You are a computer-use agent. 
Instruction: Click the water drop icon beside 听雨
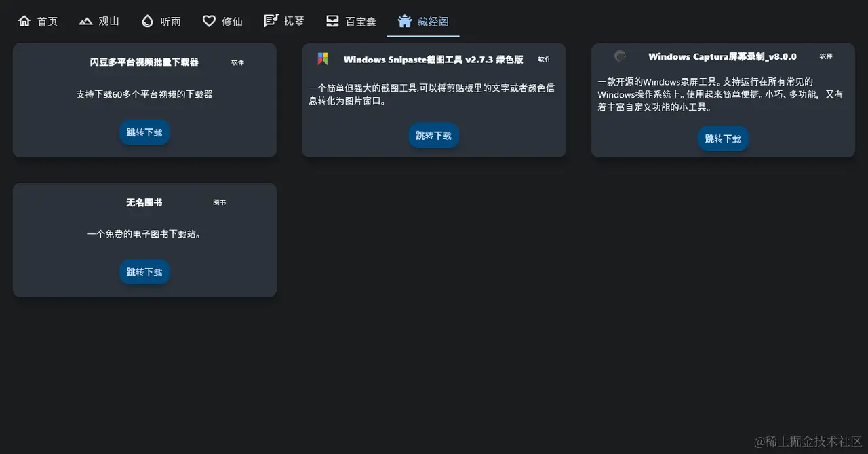[x=147, y=20]
